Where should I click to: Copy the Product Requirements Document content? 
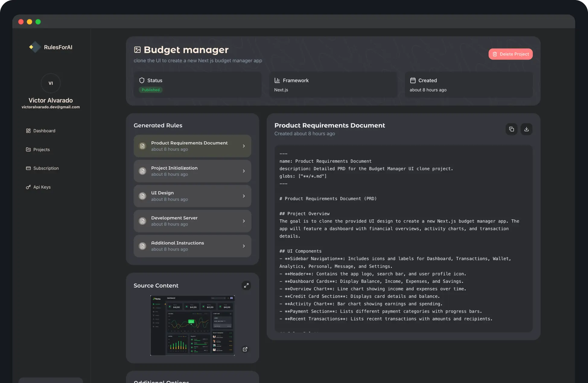[511, 129]
